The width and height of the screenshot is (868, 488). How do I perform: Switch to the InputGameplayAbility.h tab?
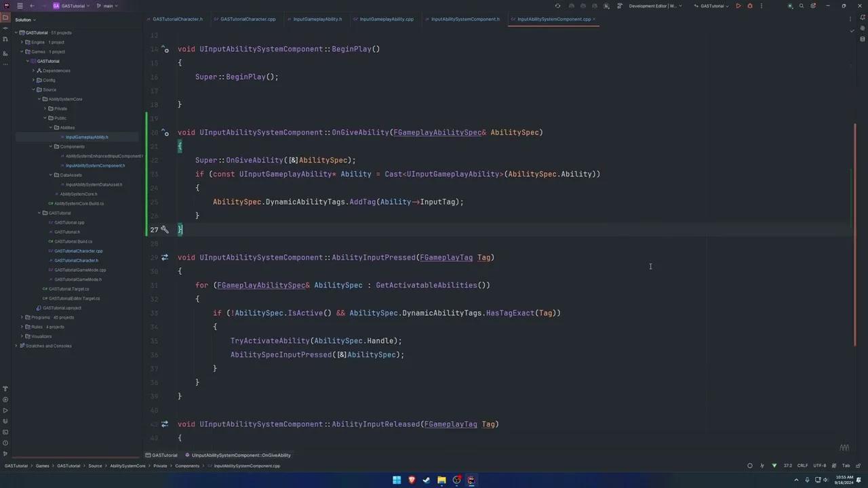click(x=316, y=18)
